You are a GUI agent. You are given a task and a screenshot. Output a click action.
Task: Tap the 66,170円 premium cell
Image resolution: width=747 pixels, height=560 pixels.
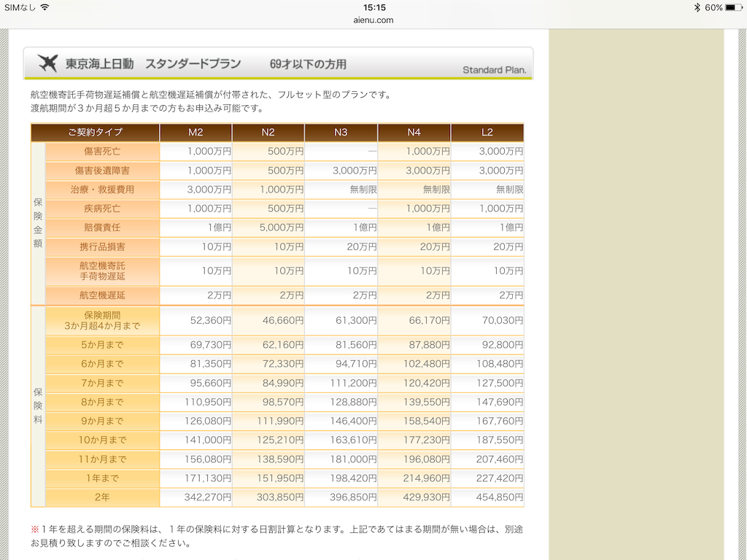[414, 321]
